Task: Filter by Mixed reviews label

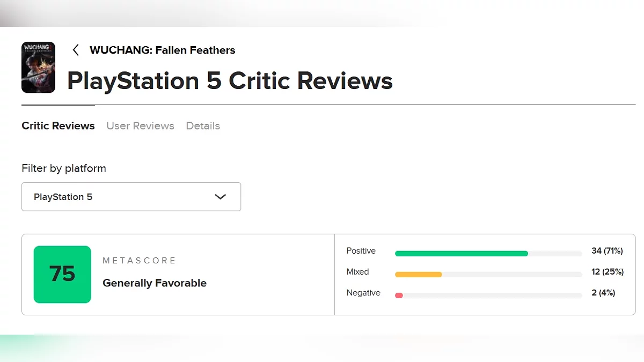Action: click(x=357, y=272)
